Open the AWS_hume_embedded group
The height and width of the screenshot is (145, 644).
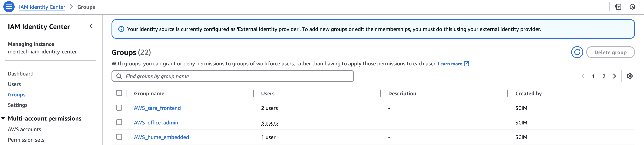tap(161, 137)
